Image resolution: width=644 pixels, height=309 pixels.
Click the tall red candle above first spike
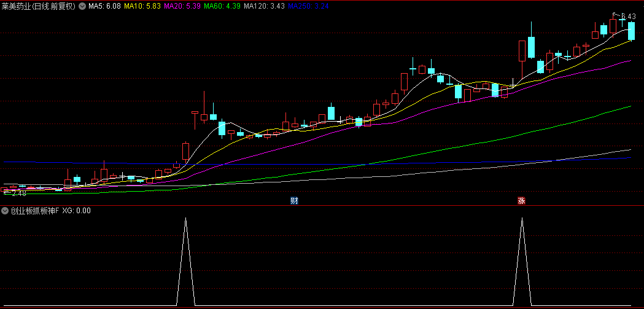pyautogui.click(x=185, y=152)
